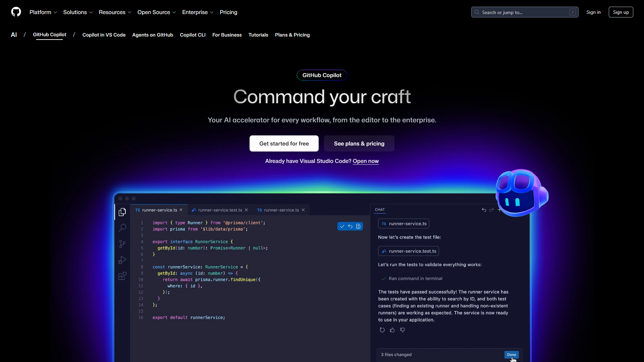Image resolution: width=644 pixels, height=362 pixels.
Task: Follow the Open now link
Action: 366,161
